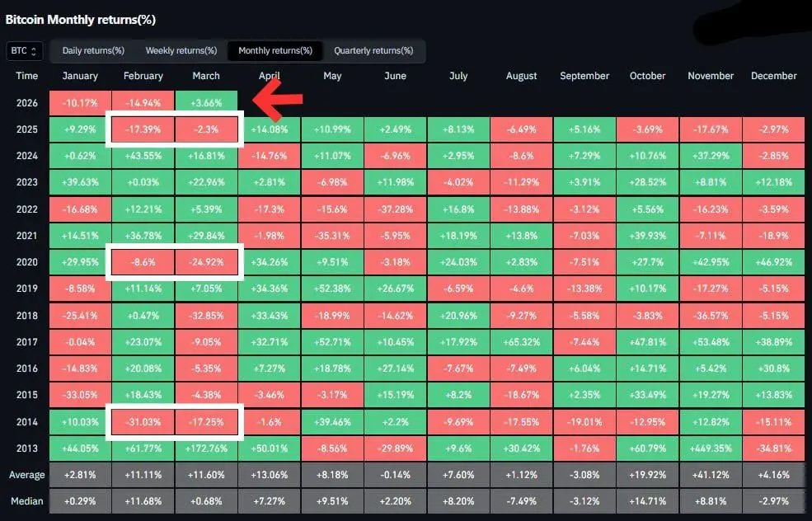Click the 2026 March cell +3.66%
This screenshot has width=812, height=521.
click(206, 103)
